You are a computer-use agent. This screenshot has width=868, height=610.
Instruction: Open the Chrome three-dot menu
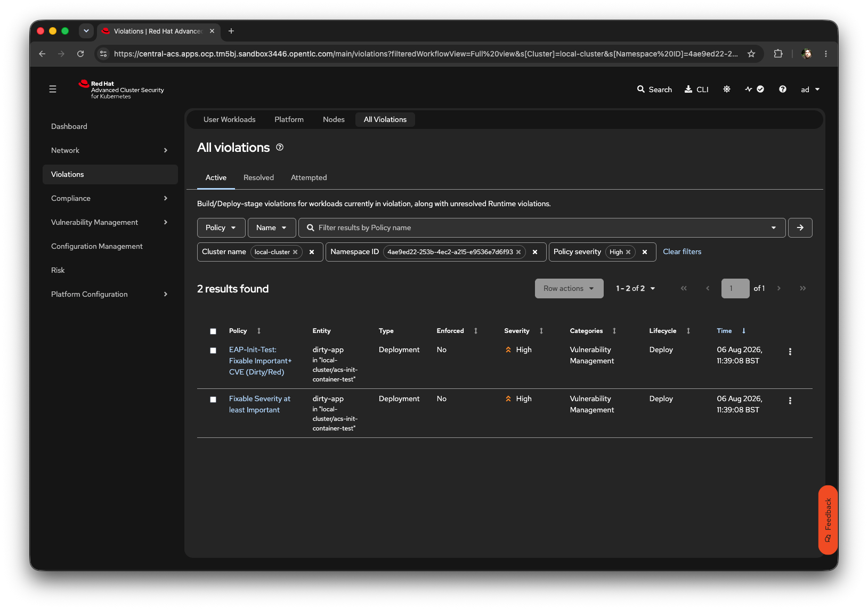coord(826,54)
